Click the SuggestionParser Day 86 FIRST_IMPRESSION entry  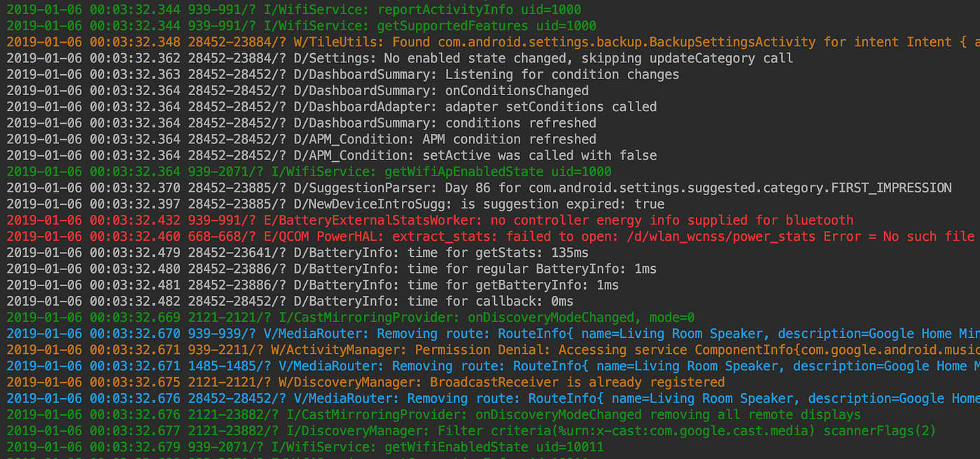[x=490, y=188]
